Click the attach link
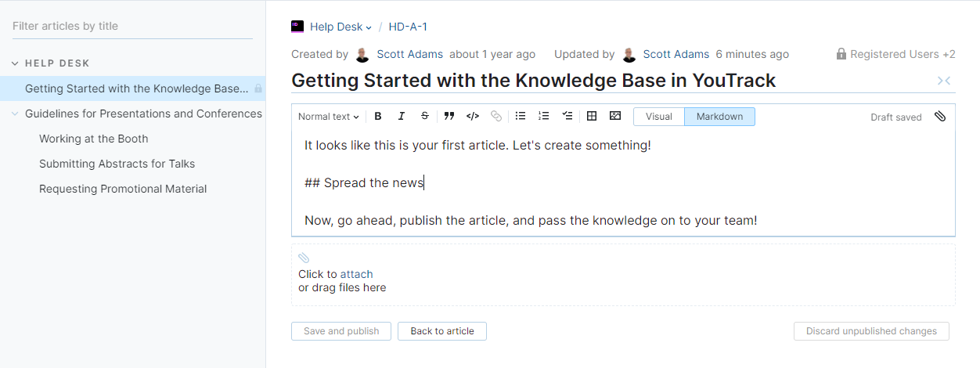Image resolution: width=980 pixels, height=368 pixels. 356,274
